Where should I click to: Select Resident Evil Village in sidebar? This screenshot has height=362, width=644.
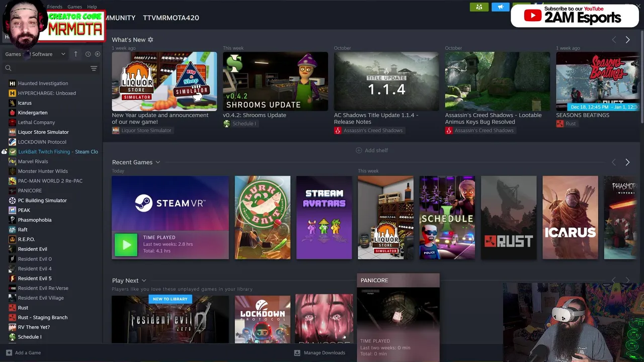41,298
